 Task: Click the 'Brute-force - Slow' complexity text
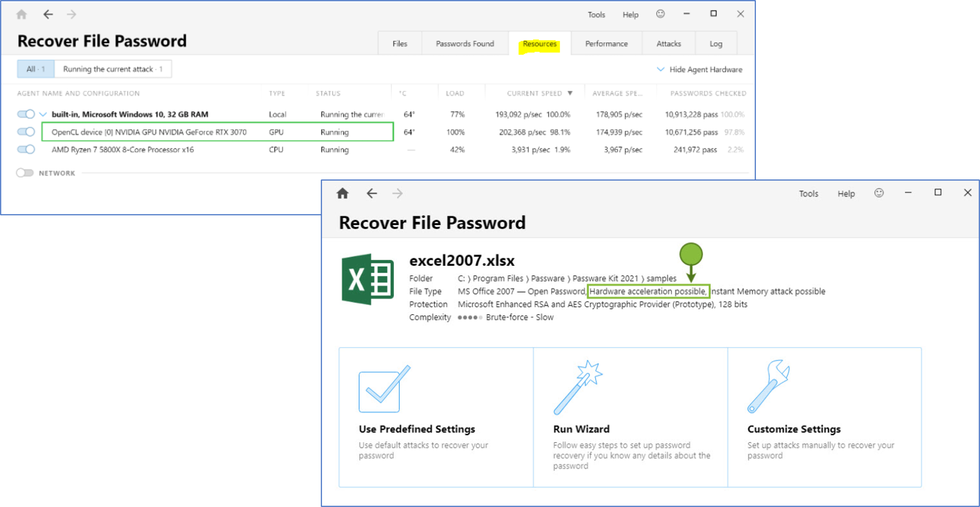point(520,317)
